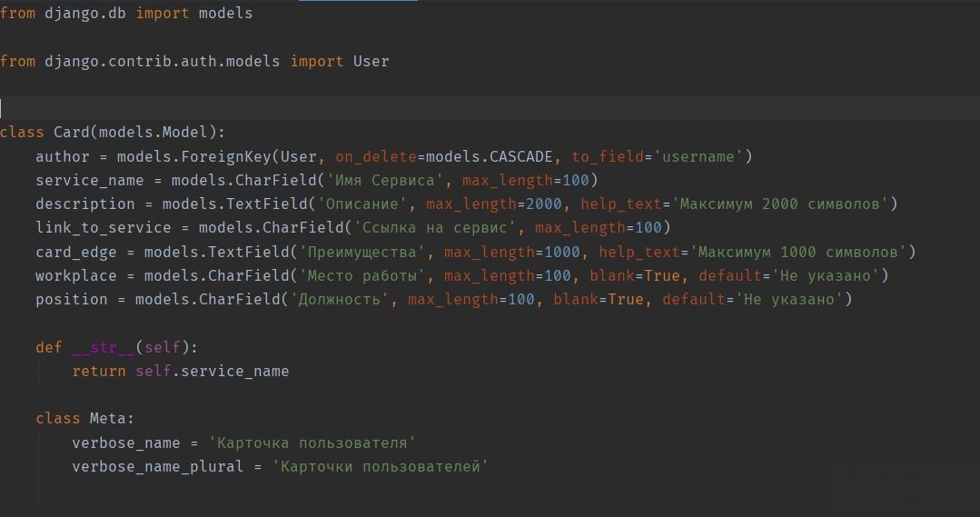
Task: Click the empty line with the text cursor
Action: 490,108
